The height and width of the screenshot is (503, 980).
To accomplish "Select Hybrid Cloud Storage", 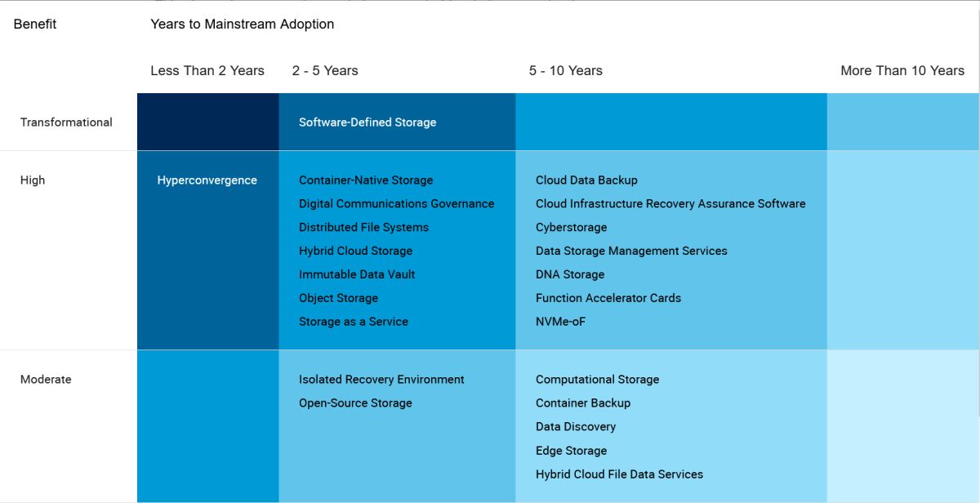I will 355,251.
